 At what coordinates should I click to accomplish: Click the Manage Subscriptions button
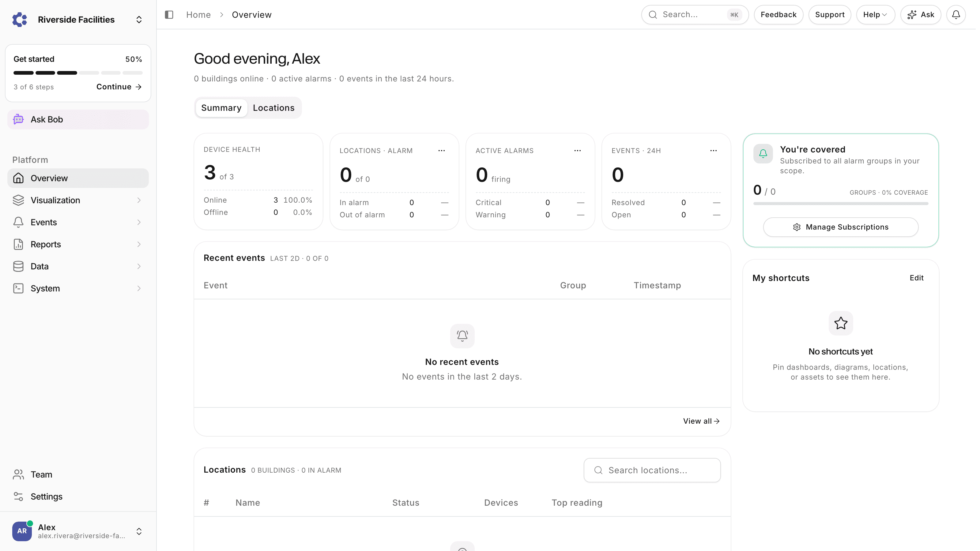[840, 227]
